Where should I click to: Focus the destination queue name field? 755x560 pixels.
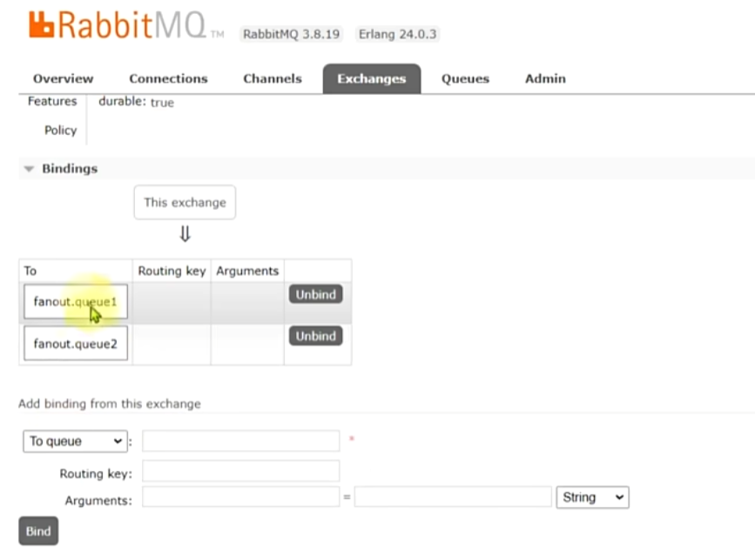click(240, 441)
